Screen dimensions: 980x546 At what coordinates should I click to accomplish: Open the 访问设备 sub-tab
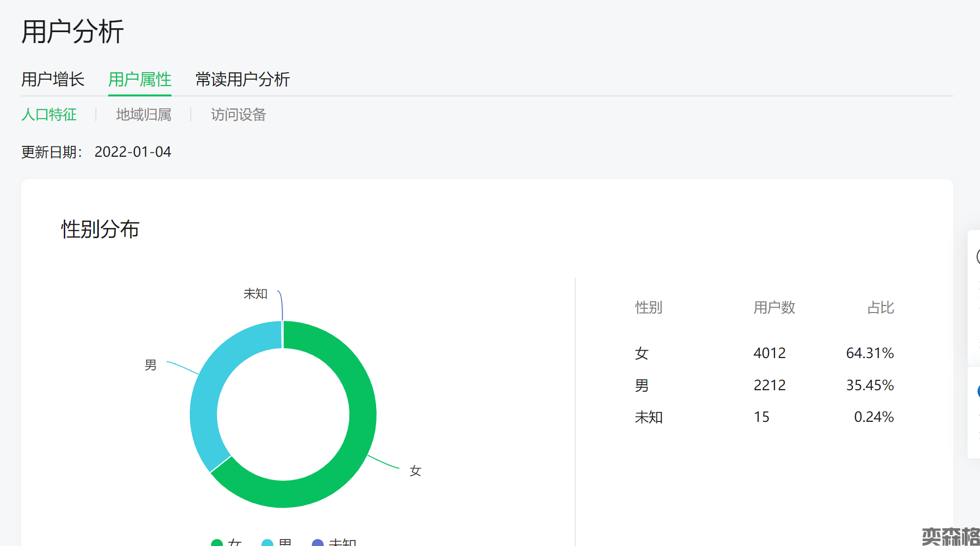[x=238, y=115]
